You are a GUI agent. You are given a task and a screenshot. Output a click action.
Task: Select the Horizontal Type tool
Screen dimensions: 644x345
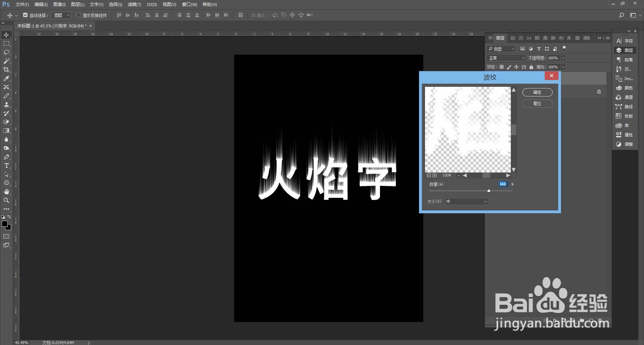[6, 165]
